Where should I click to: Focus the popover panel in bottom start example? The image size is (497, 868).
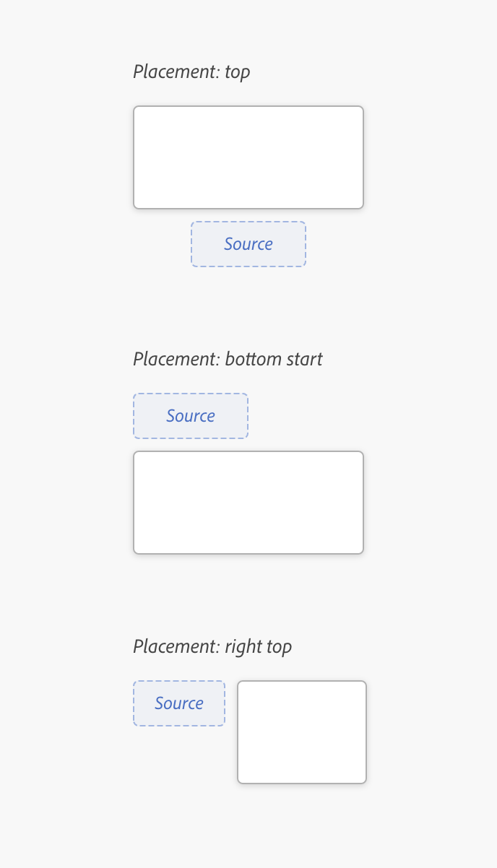tap(248, 503)
